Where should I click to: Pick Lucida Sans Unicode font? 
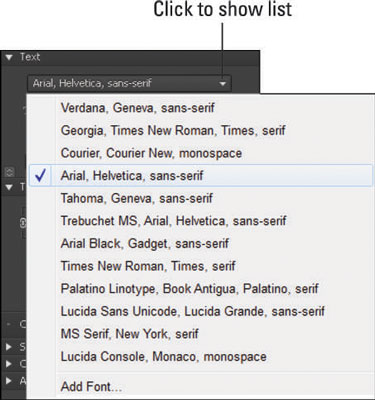point(193,311)
